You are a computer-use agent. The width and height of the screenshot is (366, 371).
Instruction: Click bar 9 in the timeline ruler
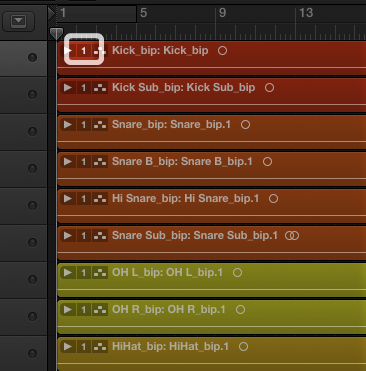point(223,13)
